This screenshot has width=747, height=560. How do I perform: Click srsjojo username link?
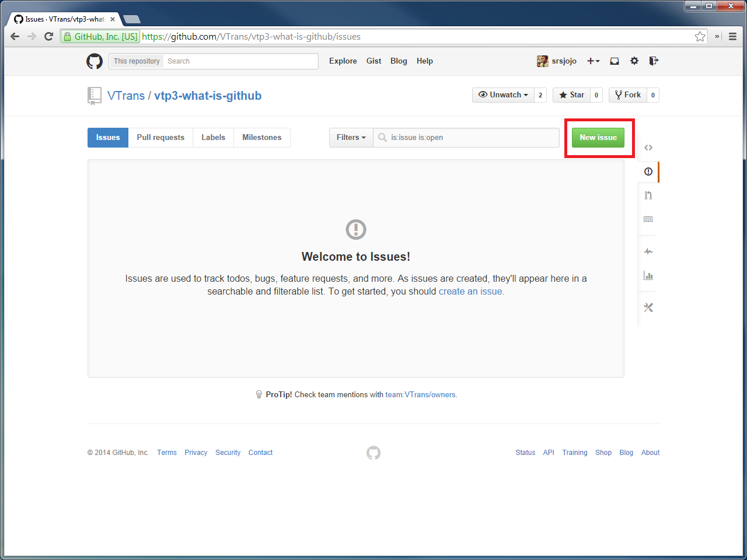click(564, 61)
